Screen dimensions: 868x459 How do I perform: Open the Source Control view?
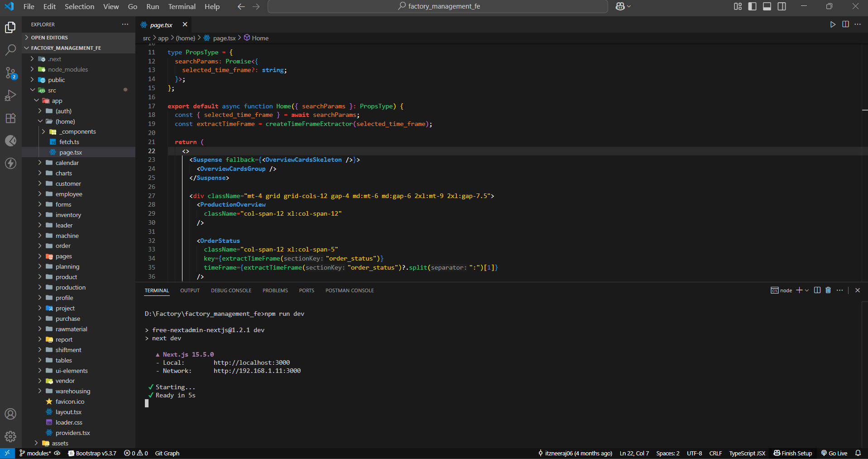click(x=10, y=72)
